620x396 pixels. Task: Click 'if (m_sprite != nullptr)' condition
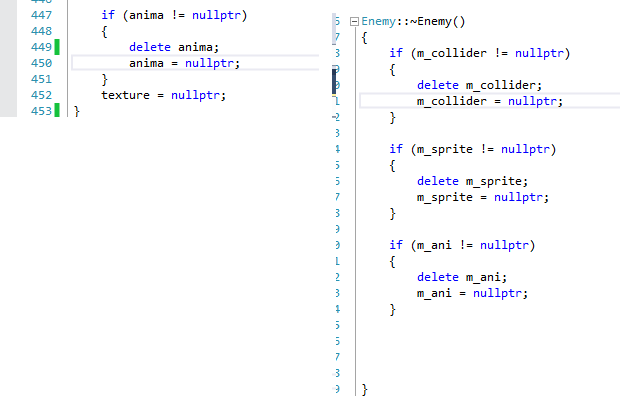click(x=473, y=149)
